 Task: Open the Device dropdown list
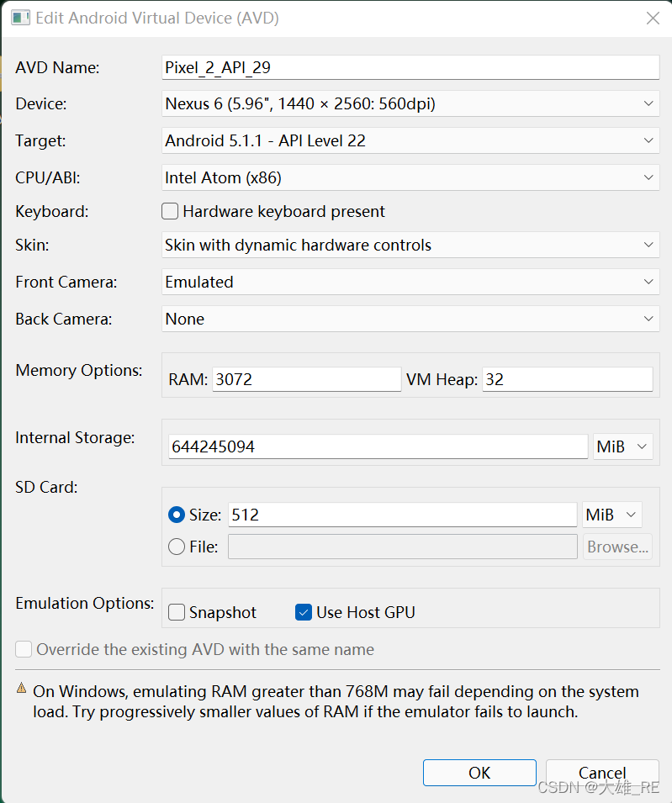[410, 103]
